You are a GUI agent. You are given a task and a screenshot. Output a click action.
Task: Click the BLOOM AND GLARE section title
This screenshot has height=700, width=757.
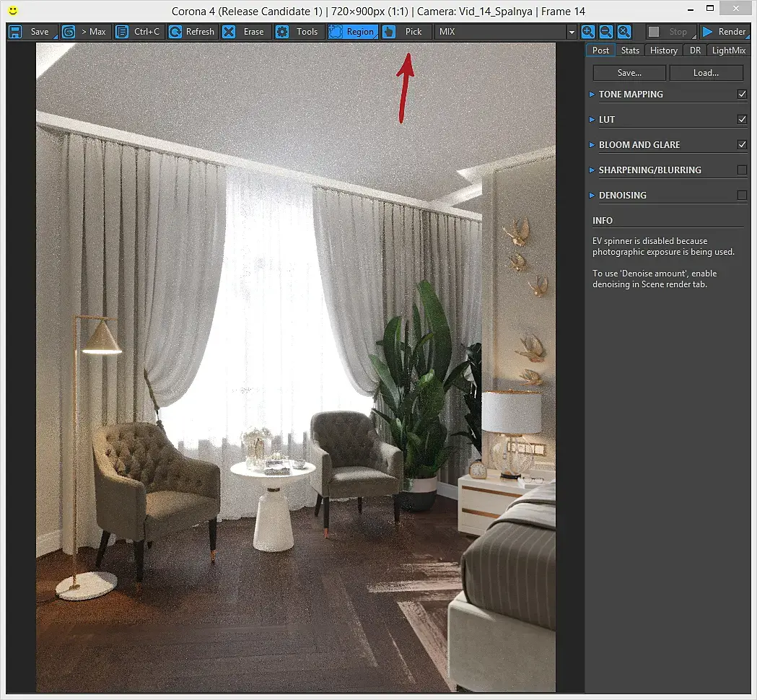[x=639, y=144]
